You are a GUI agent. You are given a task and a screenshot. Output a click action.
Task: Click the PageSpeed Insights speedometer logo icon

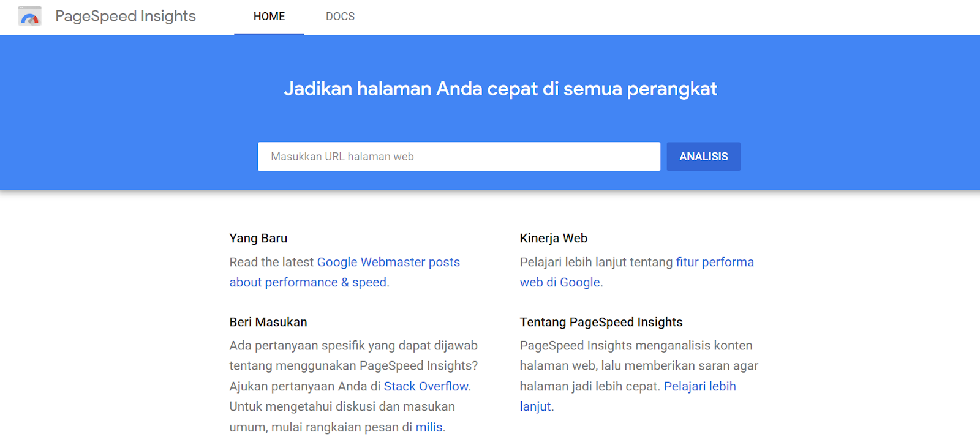click(29, 16)
